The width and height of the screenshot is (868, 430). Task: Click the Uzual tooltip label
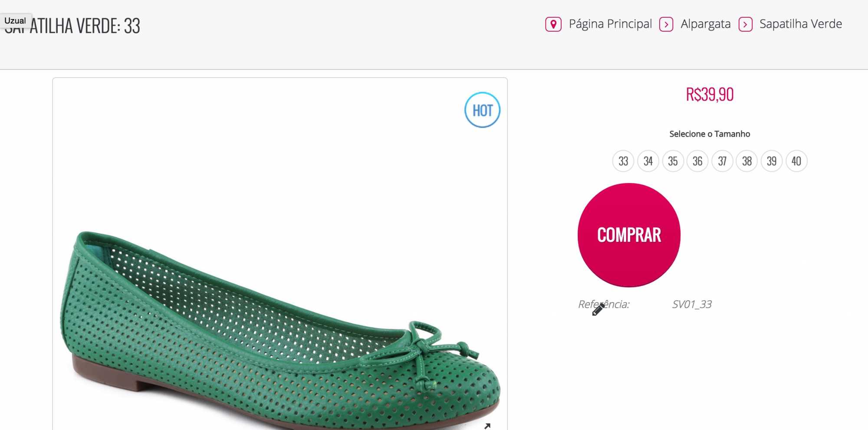[x=15, y=20]
